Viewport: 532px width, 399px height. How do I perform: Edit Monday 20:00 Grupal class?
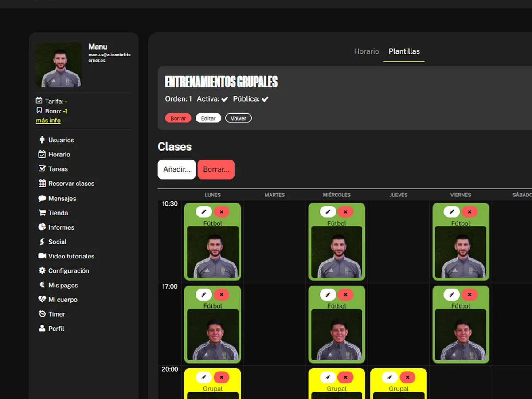[204, 377]
